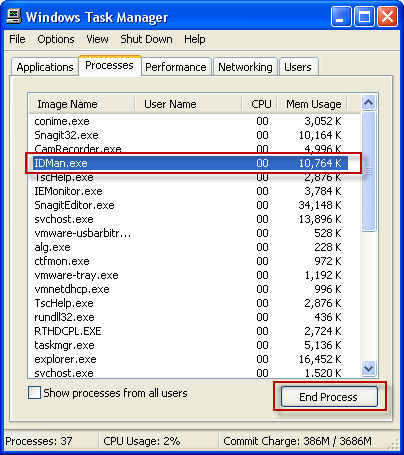The height and width of the screenshot is (455, 404).
Task: Close the Task Manager window
Action: point(387,17)
